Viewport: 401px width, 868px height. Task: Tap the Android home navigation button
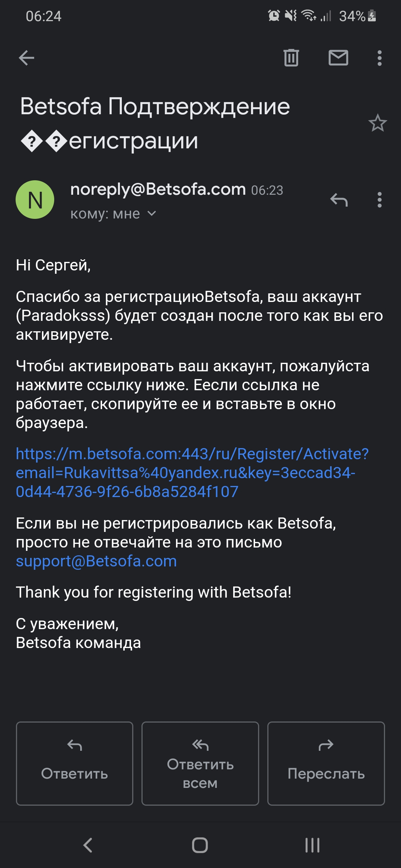(x=200, y=845)
